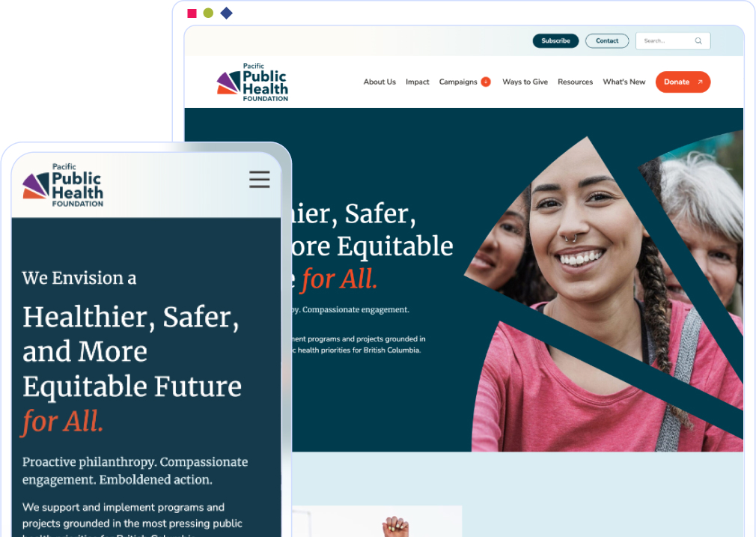Click the mobile Pacific Public Health Foundation logo
This screenshot has height=537, width=756.
coord(63,185)
